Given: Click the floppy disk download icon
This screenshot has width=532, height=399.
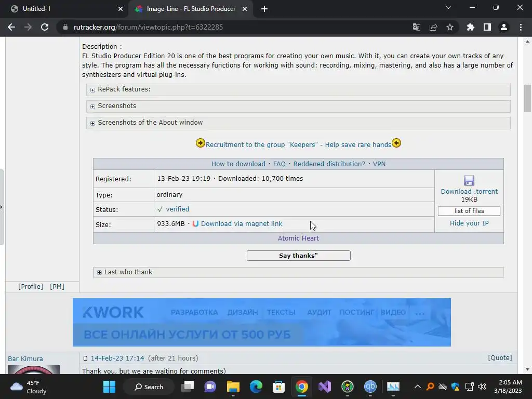Looking at the screenshot, I should pyautogui.click(x=469, y=180).
